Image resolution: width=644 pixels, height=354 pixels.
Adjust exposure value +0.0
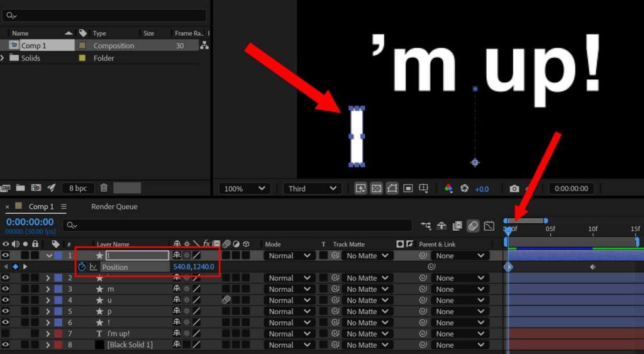coord(482,189)
